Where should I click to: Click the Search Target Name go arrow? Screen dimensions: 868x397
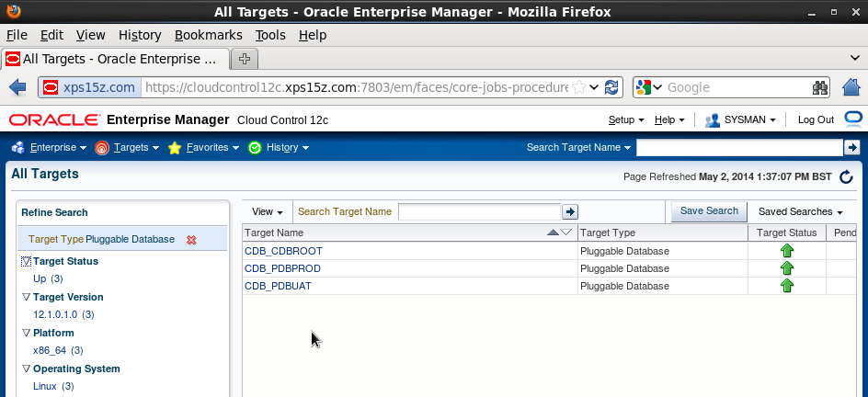pos(852,147)
